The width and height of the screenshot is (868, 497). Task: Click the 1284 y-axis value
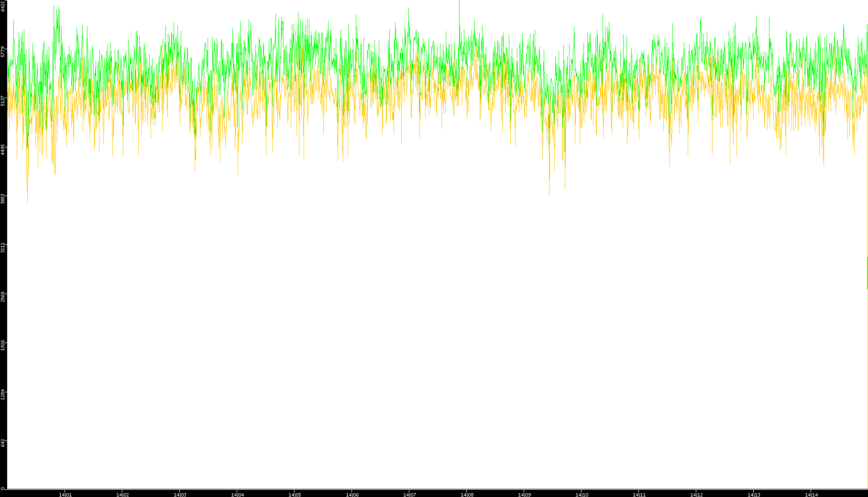(3, 395)
